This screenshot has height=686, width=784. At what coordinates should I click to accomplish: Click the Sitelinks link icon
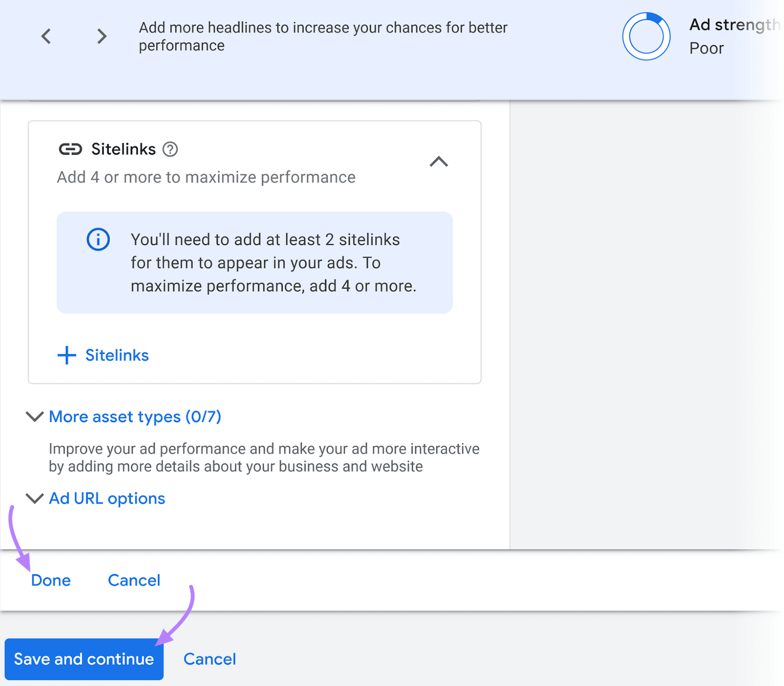pos(70,149)
